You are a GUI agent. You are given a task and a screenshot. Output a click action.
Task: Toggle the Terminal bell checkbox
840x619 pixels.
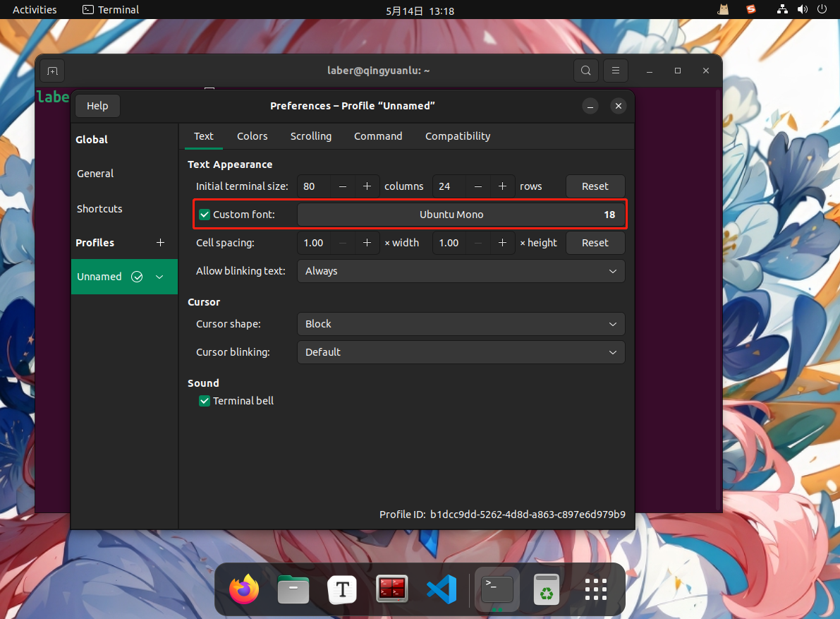(204, 401)
